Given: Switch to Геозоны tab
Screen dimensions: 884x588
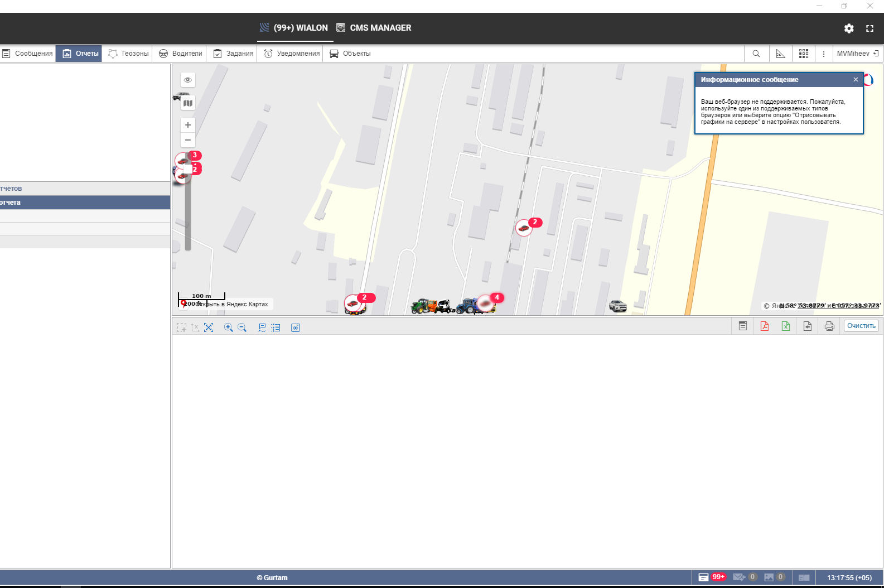Looking at the screenshot, I should (x=129, y=54).
